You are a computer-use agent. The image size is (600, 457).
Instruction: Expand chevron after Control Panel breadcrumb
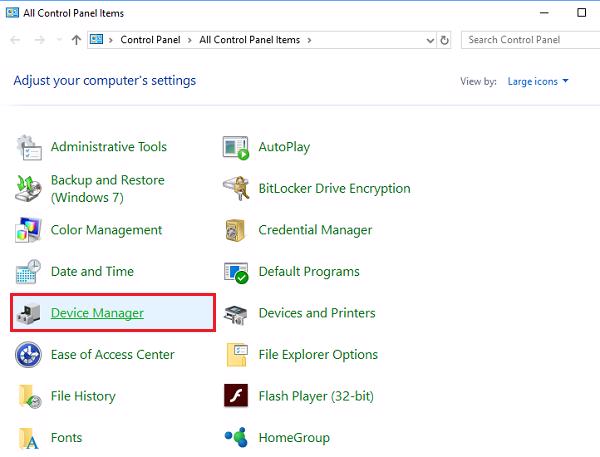point(189,40)
